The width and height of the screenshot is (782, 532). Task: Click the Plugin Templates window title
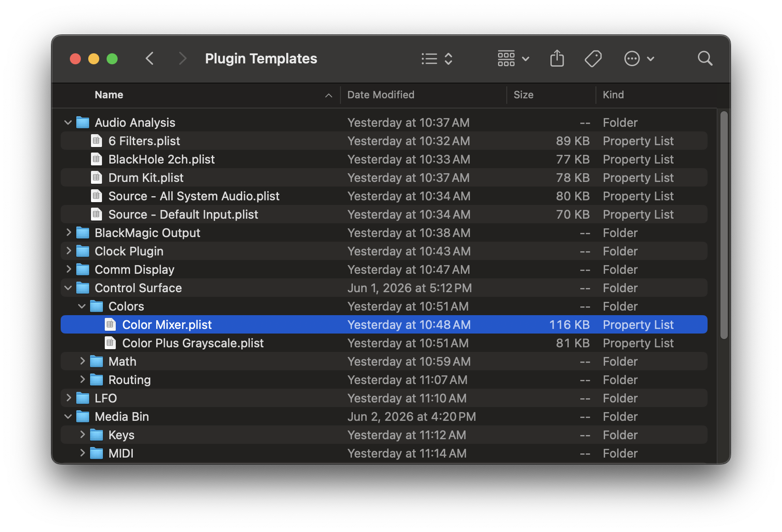tap(261, 58)
